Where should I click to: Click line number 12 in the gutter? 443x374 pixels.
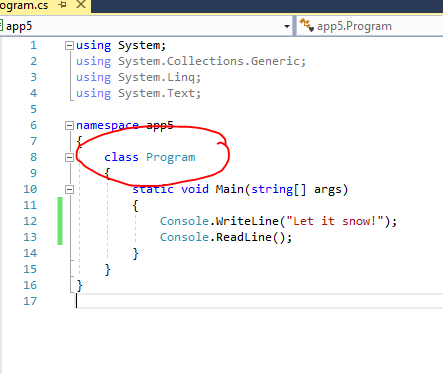30,221
